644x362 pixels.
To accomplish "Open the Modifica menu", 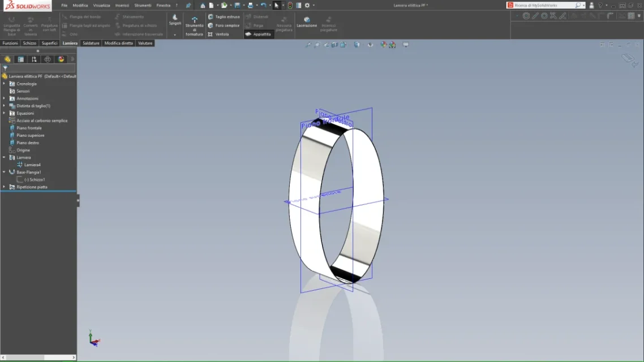I will 80,5.
